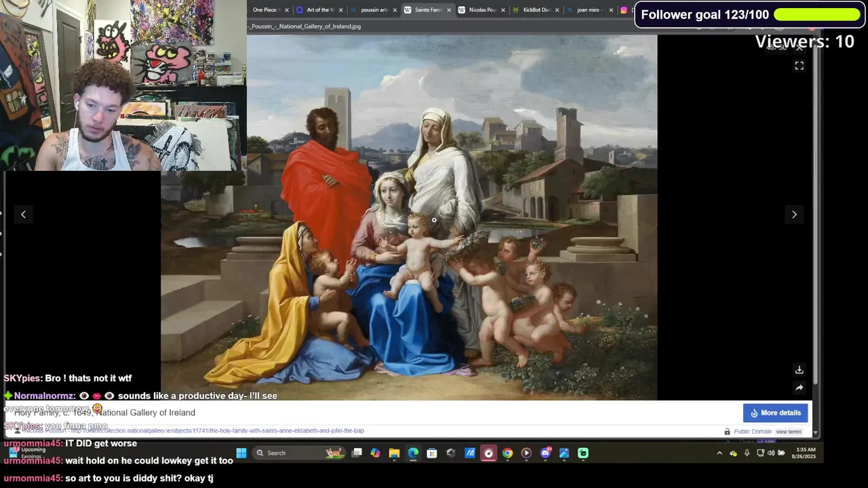Close the Sainte Famille tab
This screenshot has height=488, width=868.
tap(449, 10)
